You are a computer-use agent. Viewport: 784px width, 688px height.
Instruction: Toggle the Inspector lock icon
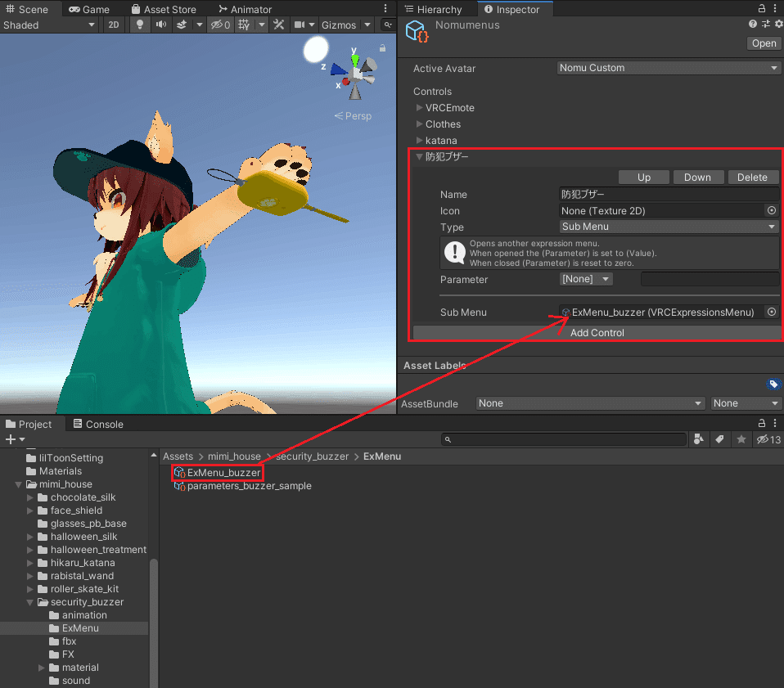pos(762,8)
